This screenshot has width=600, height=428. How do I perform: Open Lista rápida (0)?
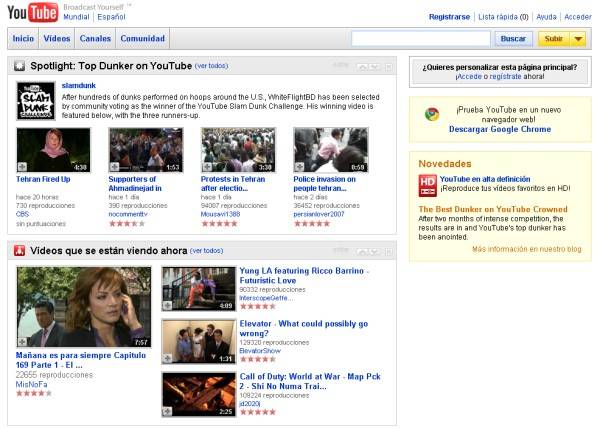(x=503, y=17)
